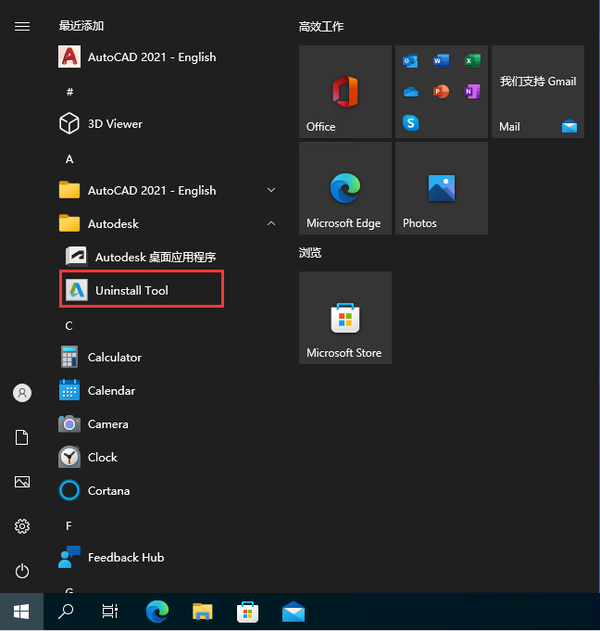Launch the Autodesk Uninstall Tool
This screenshot has height=631, width=600.
click(142, 289)
